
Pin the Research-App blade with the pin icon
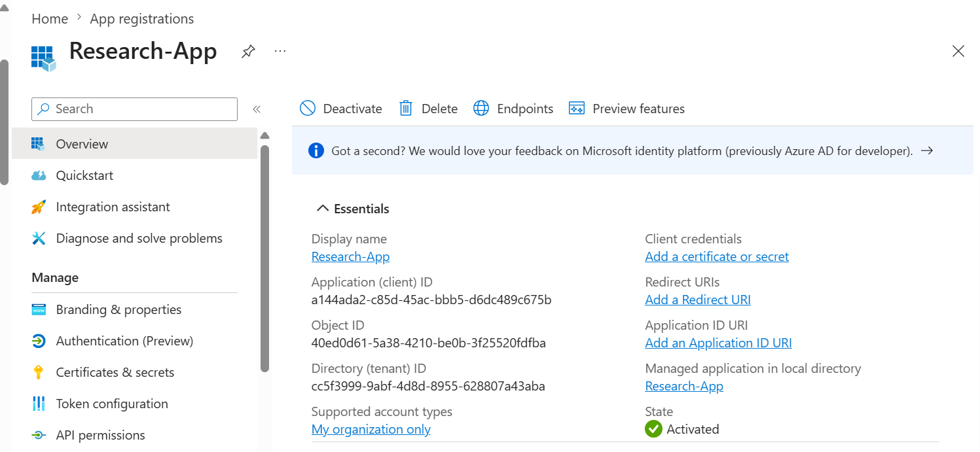248,51
